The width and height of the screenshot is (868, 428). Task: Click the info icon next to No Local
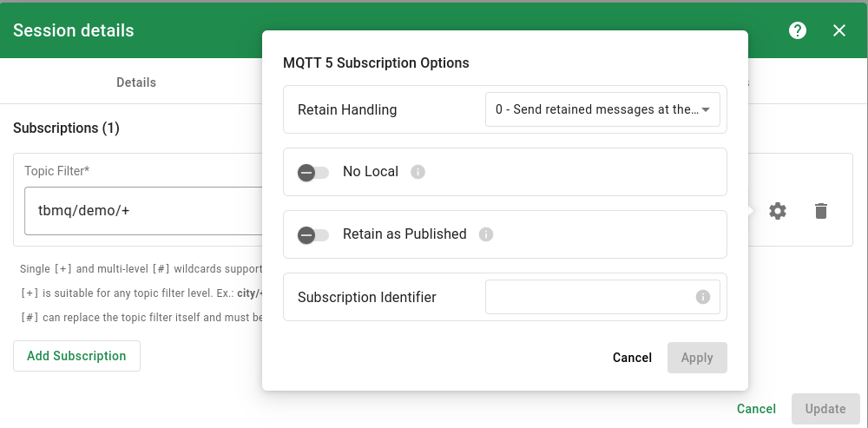click(418, 172)
